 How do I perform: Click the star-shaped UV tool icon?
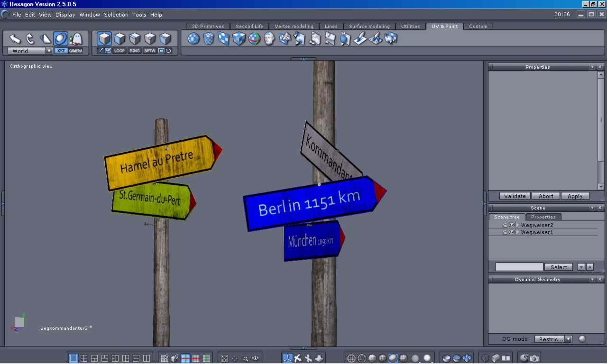click(285, 38)
